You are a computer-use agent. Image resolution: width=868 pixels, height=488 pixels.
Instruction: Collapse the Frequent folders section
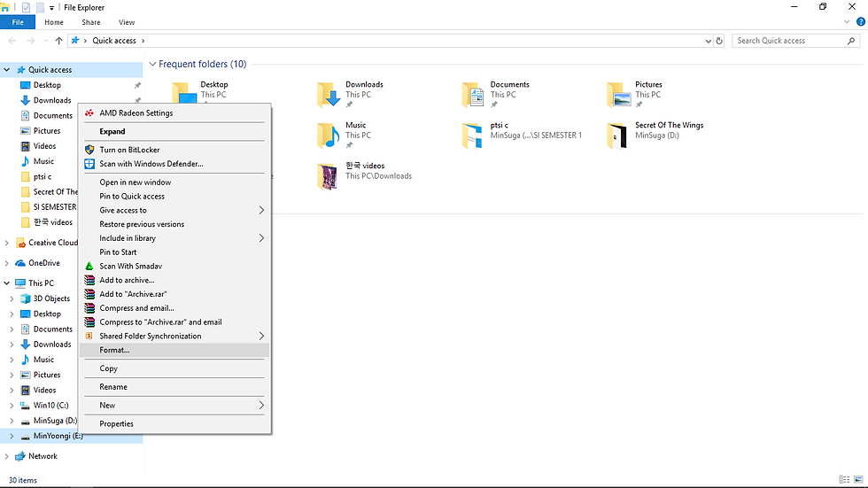pos(152,64)
